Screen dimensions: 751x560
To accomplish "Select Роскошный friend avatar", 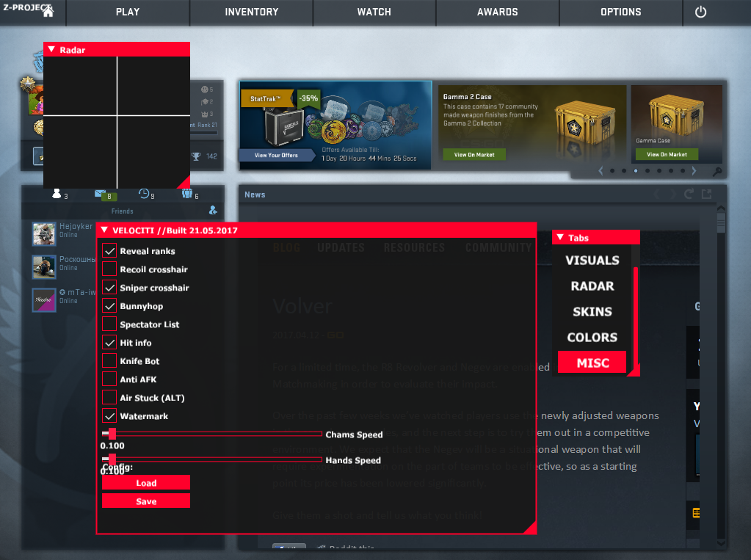I will 44,267.
